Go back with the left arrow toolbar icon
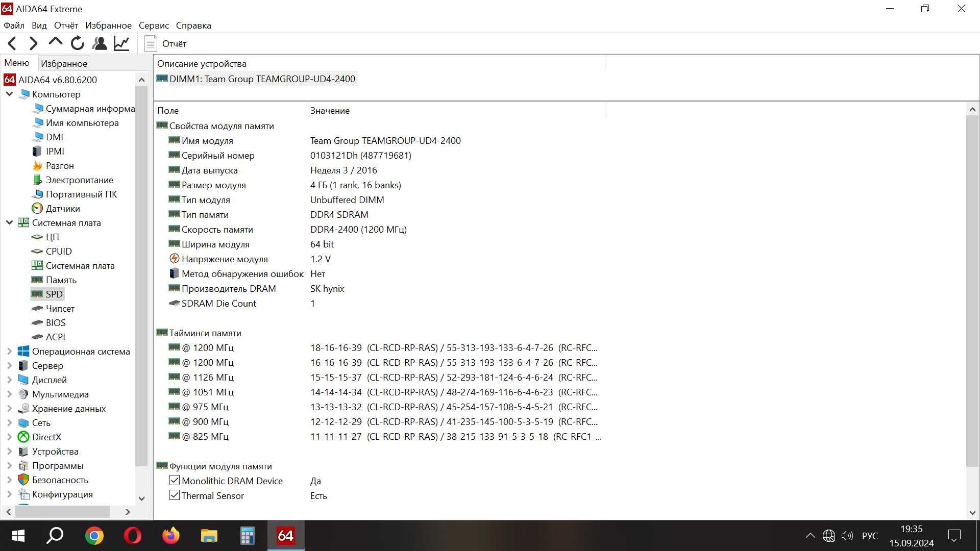The image size is (980, 551). pyautogui.click(x=12, y=44)
